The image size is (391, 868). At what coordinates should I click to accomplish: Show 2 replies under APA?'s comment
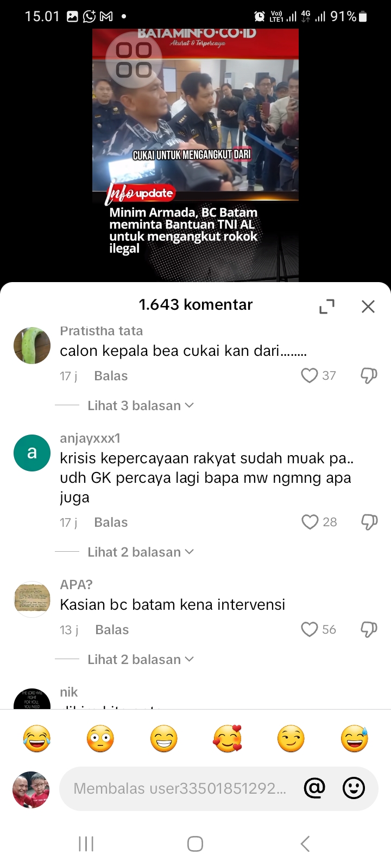click(140, 660)
